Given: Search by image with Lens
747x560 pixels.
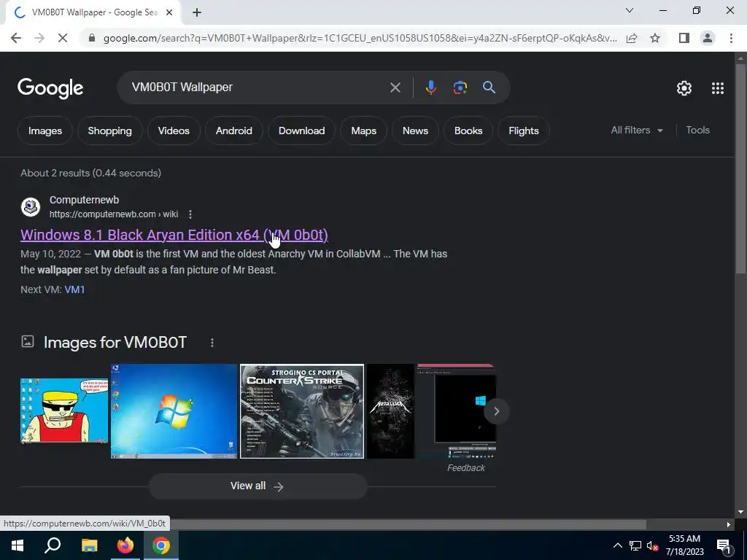Looking at the screenshot, I should 460,87.
